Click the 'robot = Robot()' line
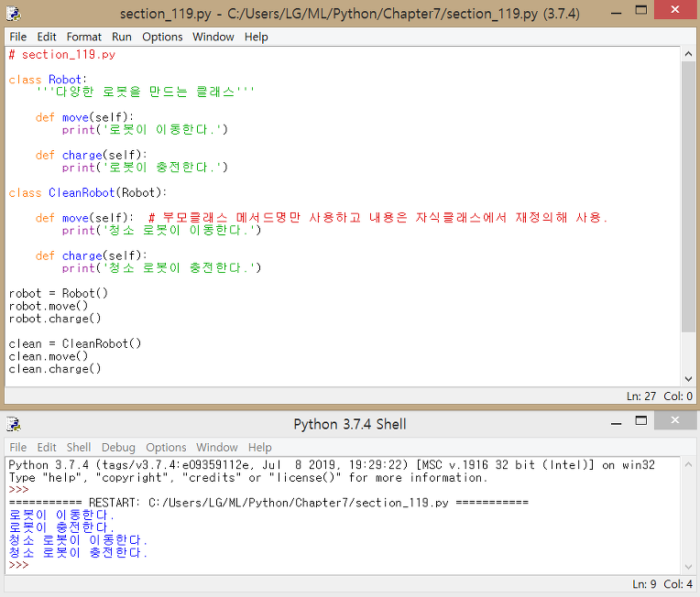This screenshot has height=597, width=700. [58, 293]
